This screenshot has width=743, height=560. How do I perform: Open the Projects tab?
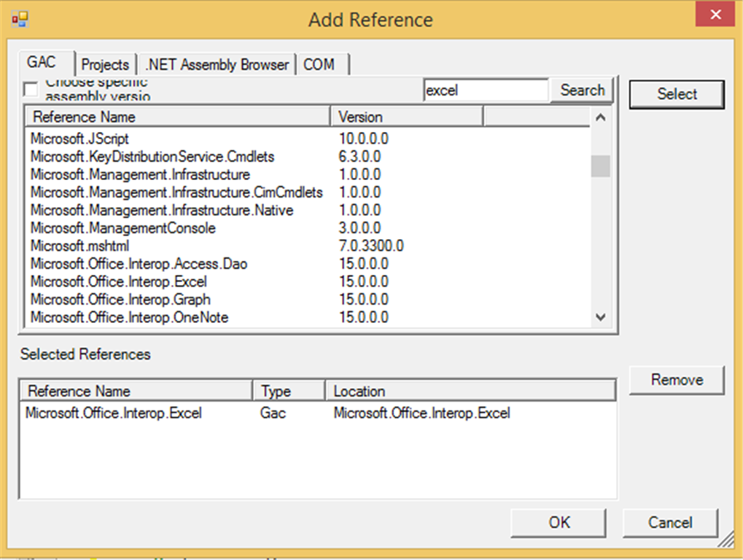105,64
